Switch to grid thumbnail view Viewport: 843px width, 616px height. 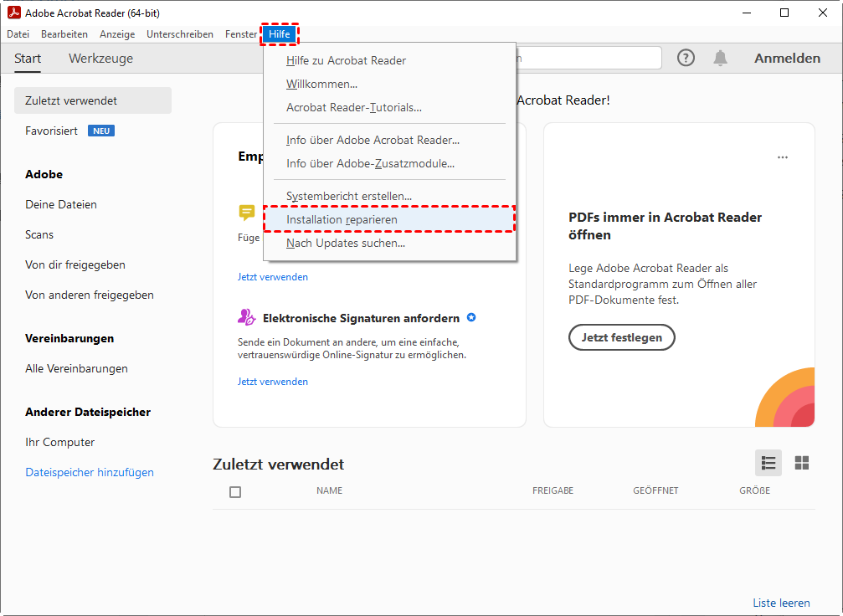802,463
